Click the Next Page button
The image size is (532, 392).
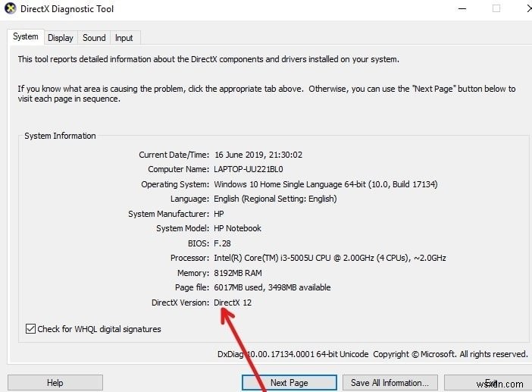point(289,382)
